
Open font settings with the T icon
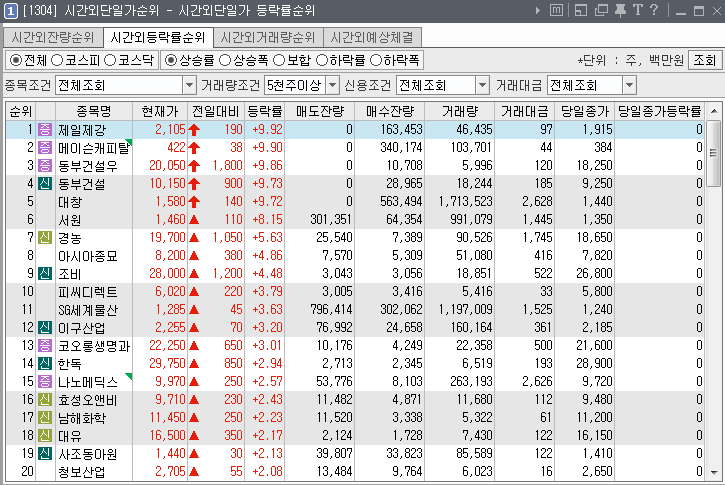pyautogui.click(x=638, y=10)
